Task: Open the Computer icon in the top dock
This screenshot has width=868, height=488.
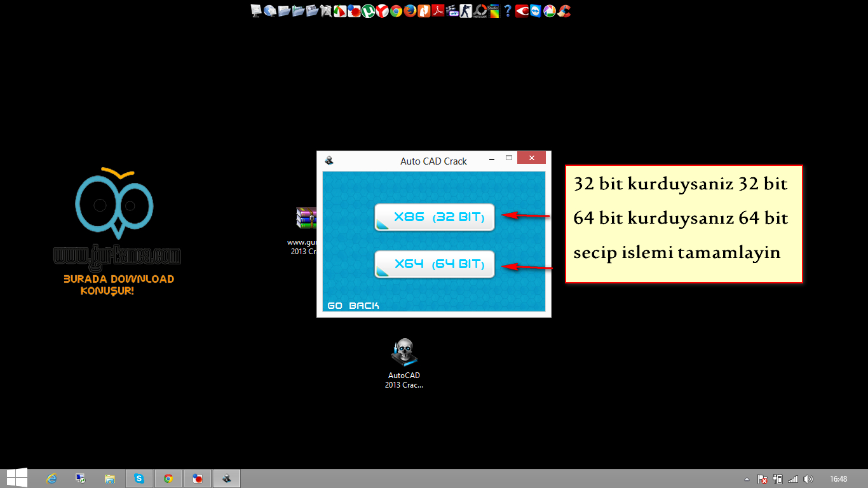Action: click(x=256, y=11)
